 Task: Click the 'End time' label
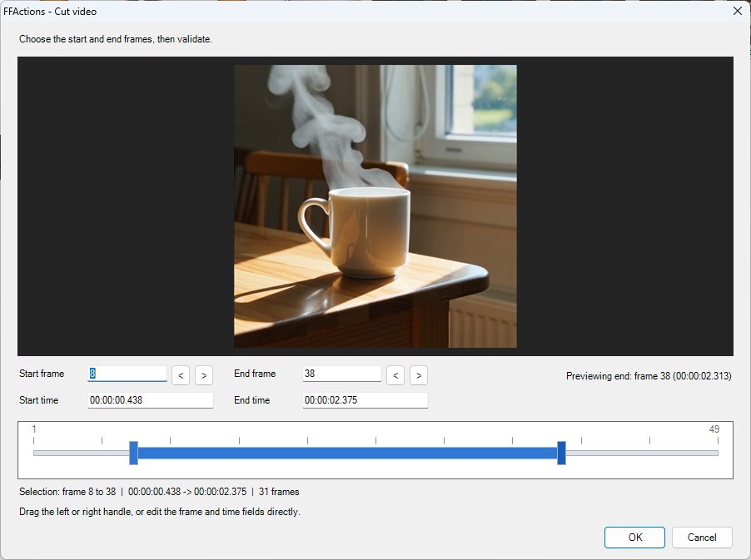(252, 400)
